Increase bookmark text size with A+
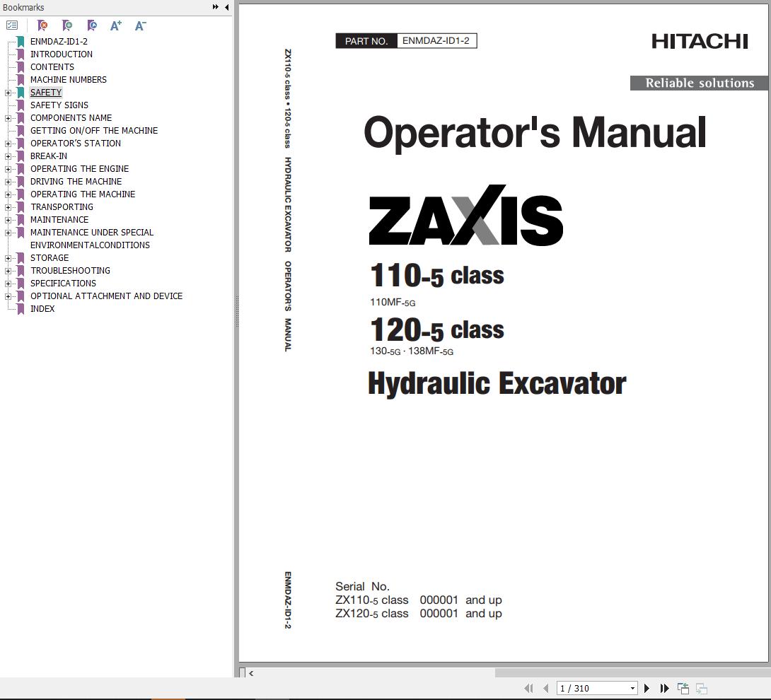The image size is (771, 700). tap(116, 25)
